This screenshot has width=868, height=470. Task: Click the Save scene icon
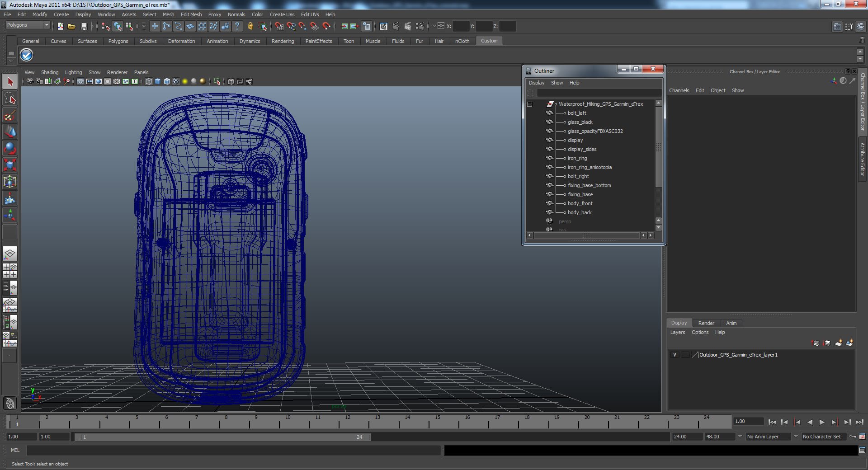[84, 27]
